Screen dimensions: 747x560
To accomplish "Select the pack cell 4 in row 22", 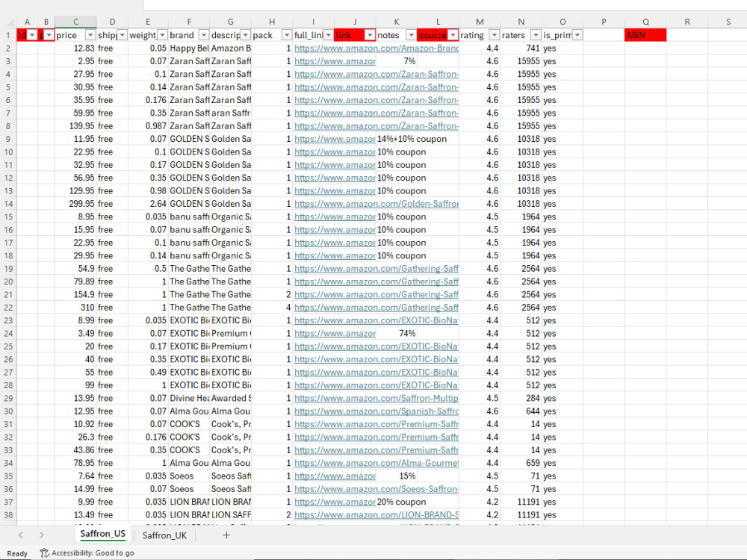I will coord(272,308).
